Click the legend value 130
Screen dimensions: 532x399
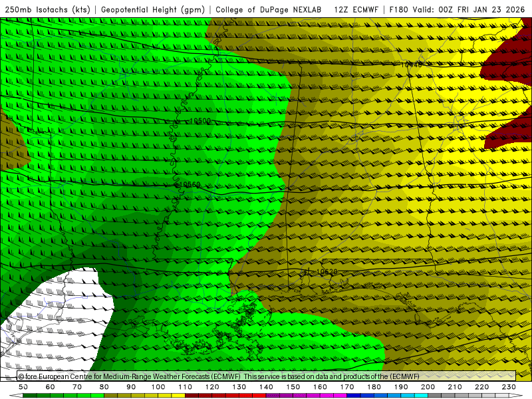point(239,387)
